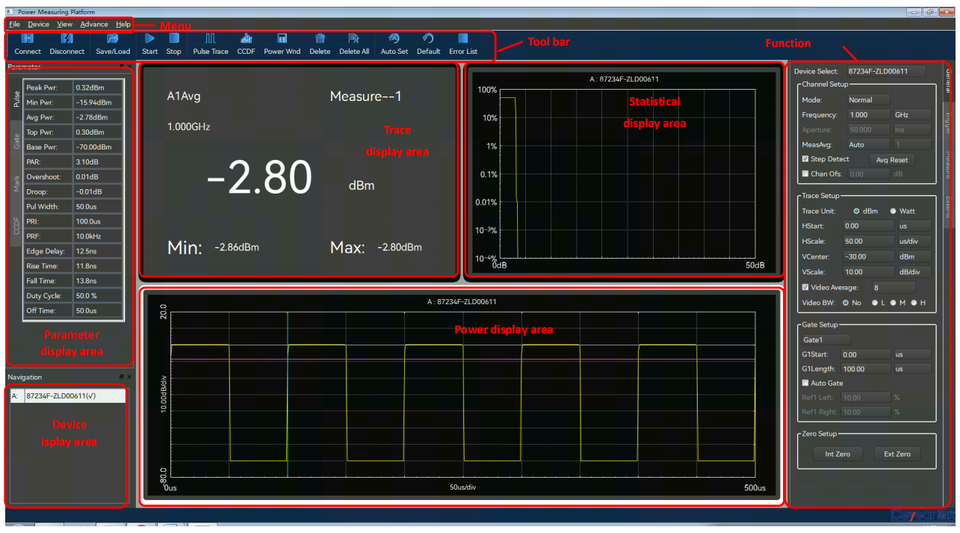
Task: Start measurement with the Start icon
Action: click(x=149, y=39)
